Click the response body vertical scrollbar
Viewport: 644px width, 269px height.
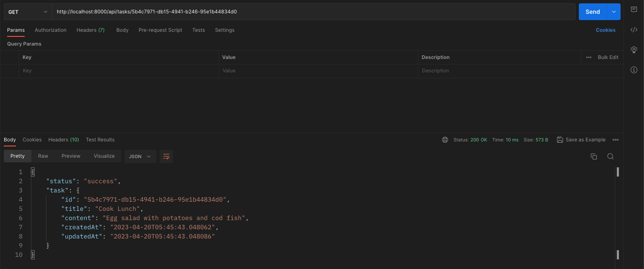pyautogui.click(x=618, y=213)
